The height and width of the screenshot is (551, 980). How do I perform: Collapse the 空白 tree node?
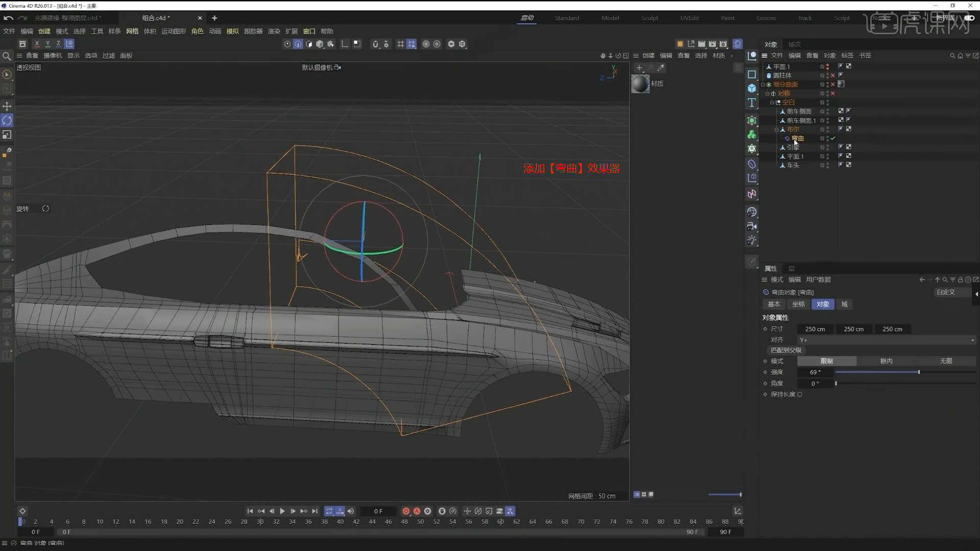click(x=772, y=103)
